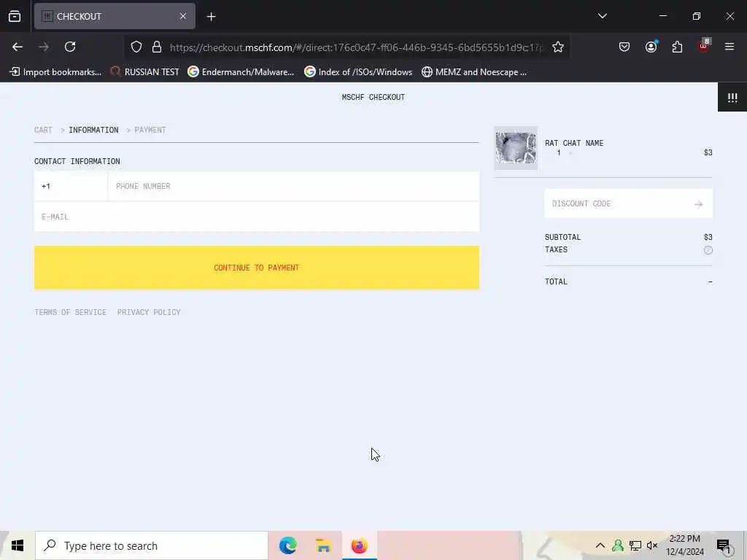This screenshot has height=560, width=747.
Task: Click the taskbar search box
Action: (x=152, y=545)
